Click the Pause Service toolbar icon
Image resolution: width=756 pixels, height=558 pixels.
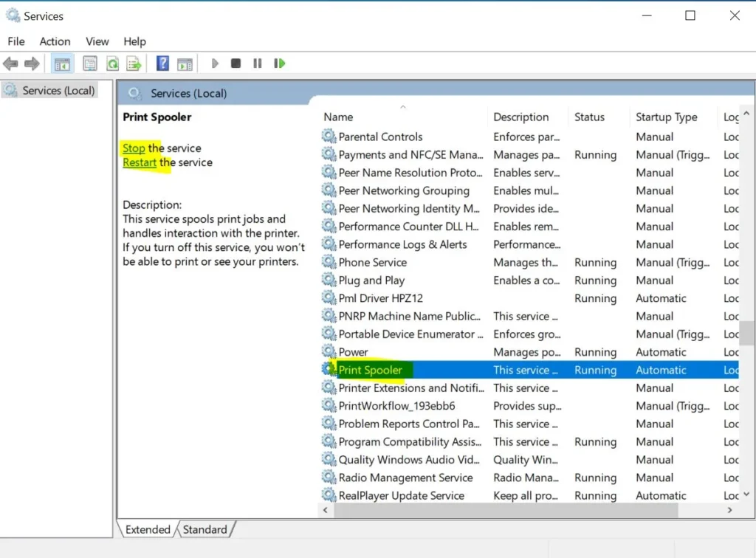click(x=258, y=63)
